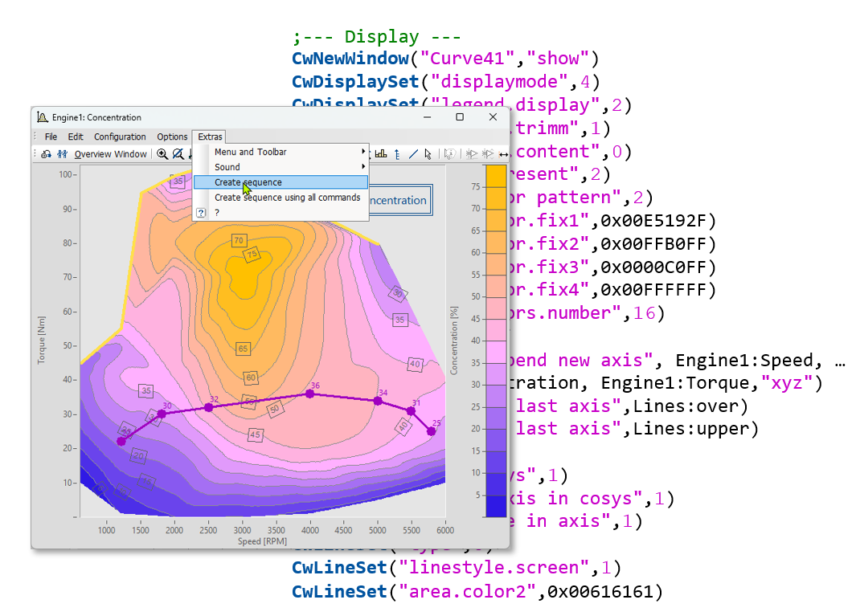
Task: Open the Options menu
Action: (x=172, y=137)
